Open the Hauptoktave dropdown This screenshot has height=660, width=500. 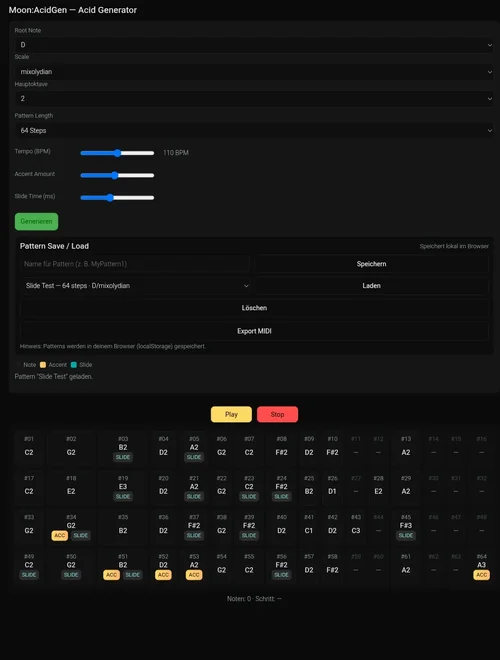(254, 98)
